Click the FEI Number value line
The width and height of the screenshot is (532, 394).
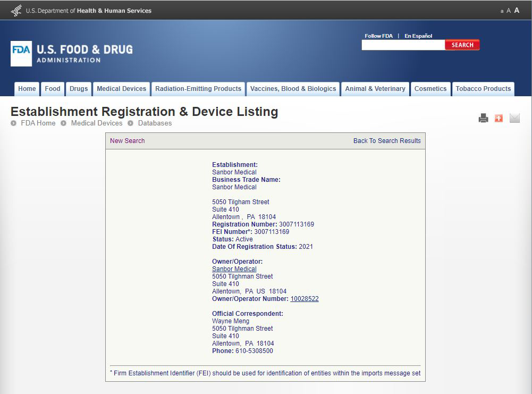251,232
